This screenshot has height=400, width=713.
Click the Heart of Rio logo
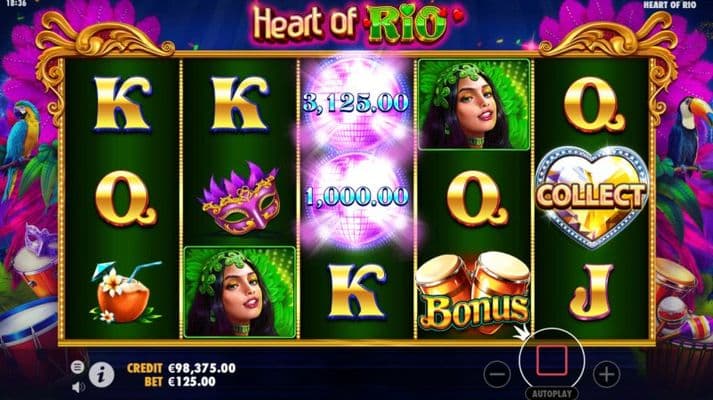click(x=357, y=23)
